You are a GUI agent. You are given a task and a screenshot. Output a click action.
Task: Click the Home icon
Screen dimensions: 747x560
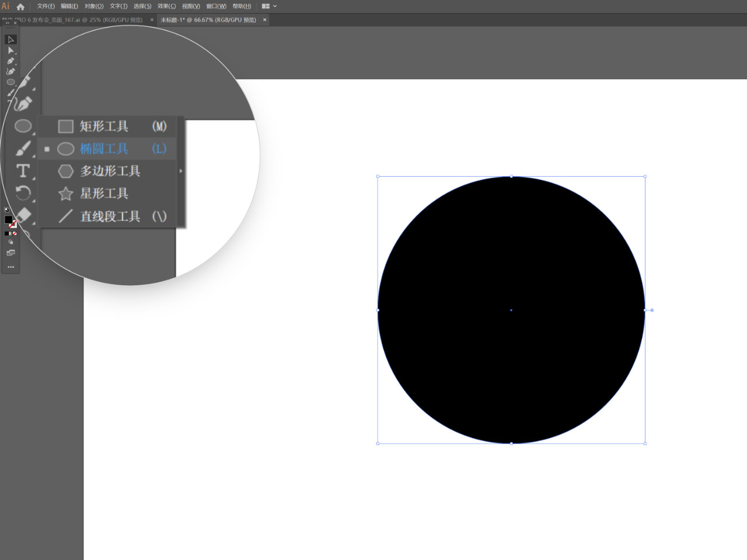click(20, 6)
